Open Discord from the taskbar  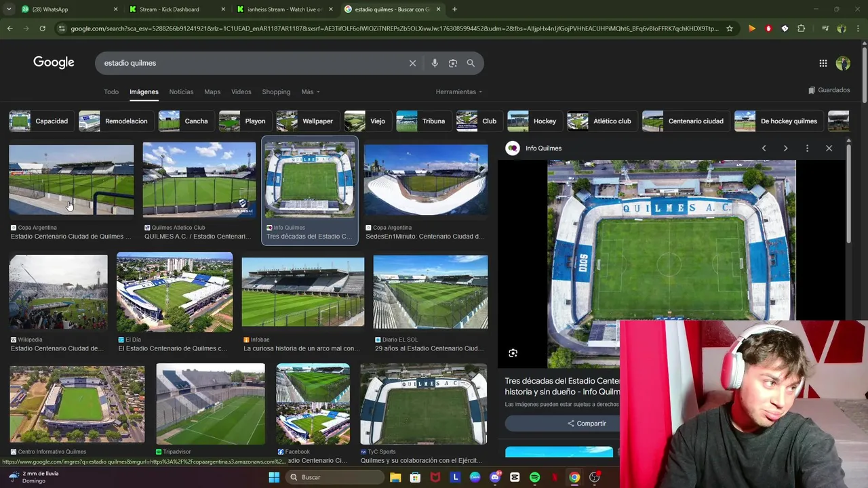495,477
